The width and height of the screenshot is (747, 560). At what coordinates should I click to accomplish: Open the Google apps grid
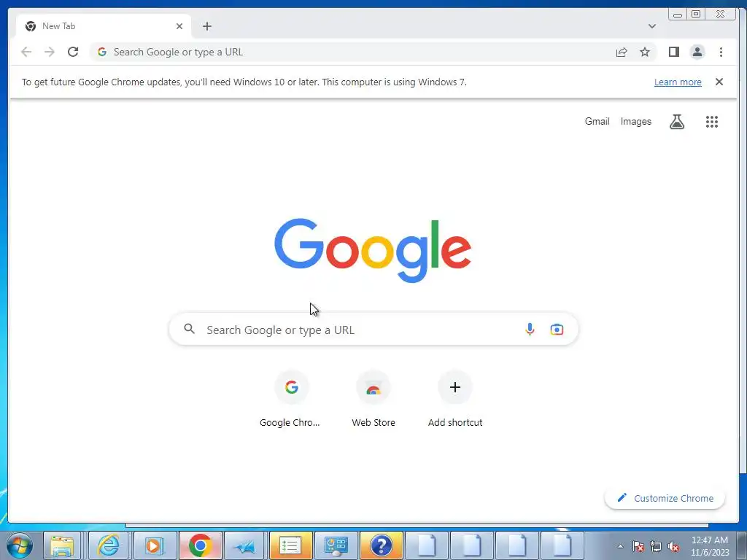(712, 122)
